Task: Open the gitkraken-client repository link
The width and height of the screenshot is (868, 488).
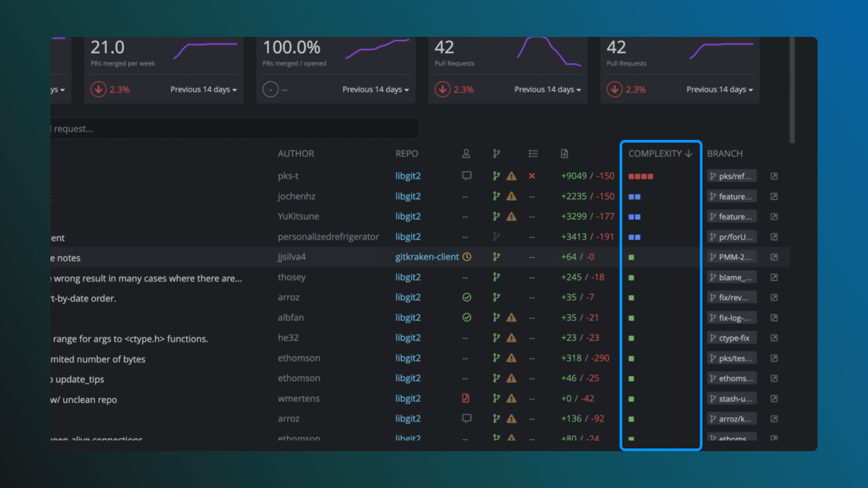Action: (x=427, y=256)
